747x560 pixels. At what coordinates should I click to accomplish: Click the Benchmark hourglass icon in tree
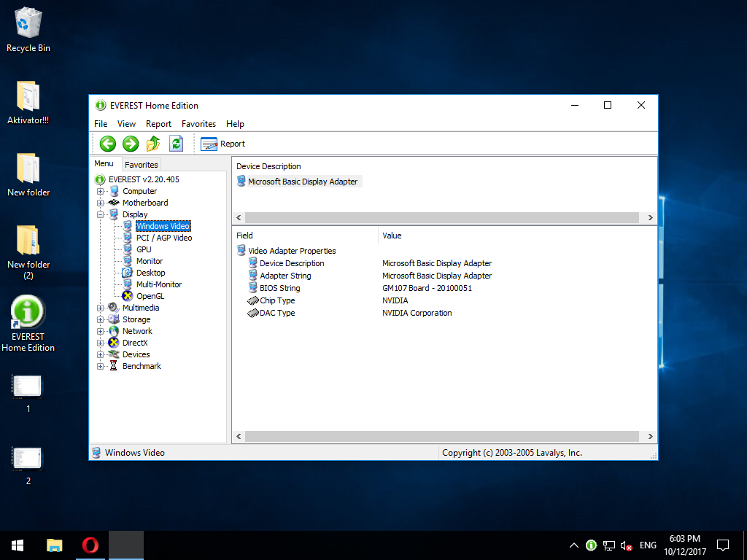point(113,366)
